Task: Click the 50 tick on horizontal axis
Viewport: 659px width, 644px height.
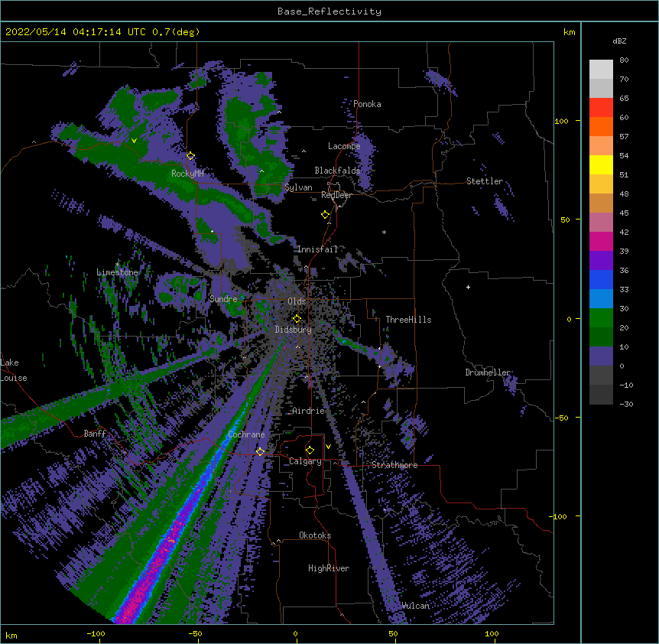Action: 393,633
